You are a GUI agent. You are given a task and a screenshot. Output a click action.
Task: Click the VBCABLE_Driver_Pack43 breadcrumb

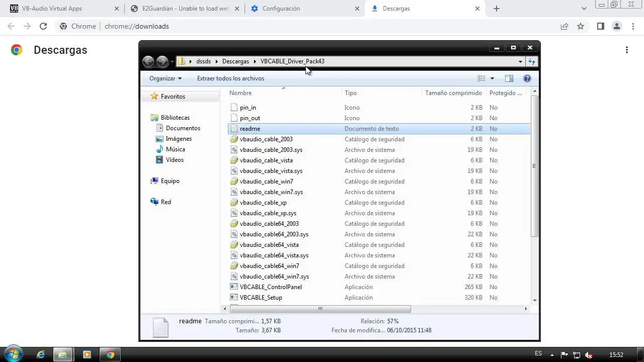coord(292,61)
